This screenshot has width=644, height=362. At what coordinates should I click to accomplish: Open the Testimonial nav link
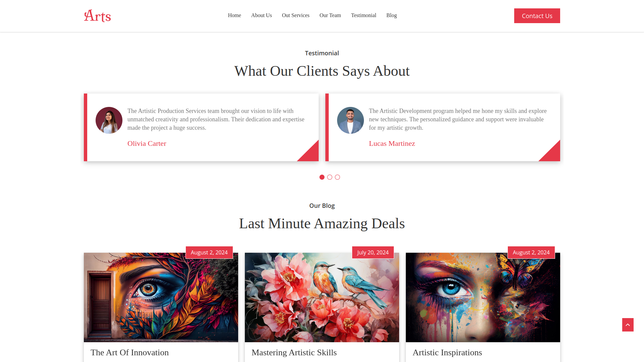364,15
